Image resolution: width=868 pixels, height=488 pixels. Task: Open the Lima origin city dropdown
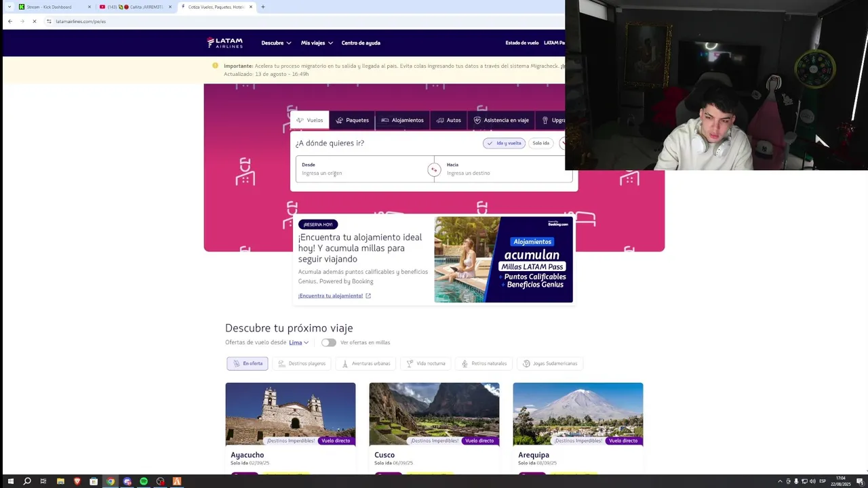pyautogui.click(x=298, y=342)
